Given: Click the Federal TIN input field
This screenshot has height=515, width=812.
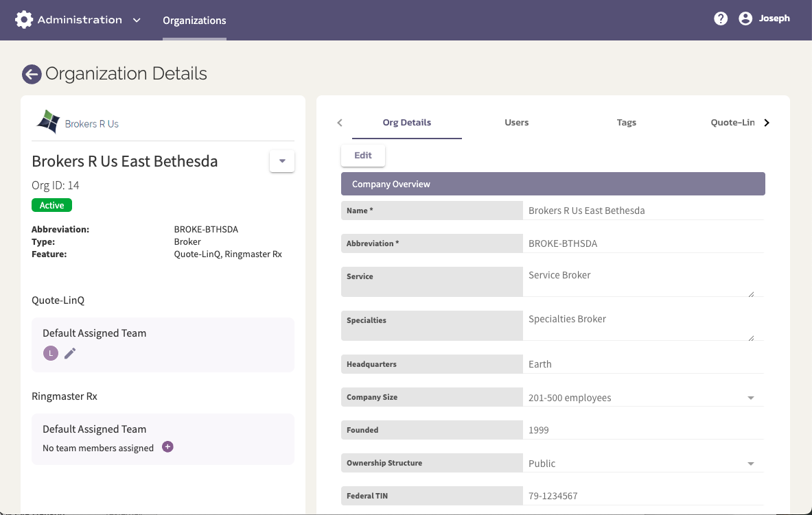Looking at the screenshot, I should tap(638, 495).
